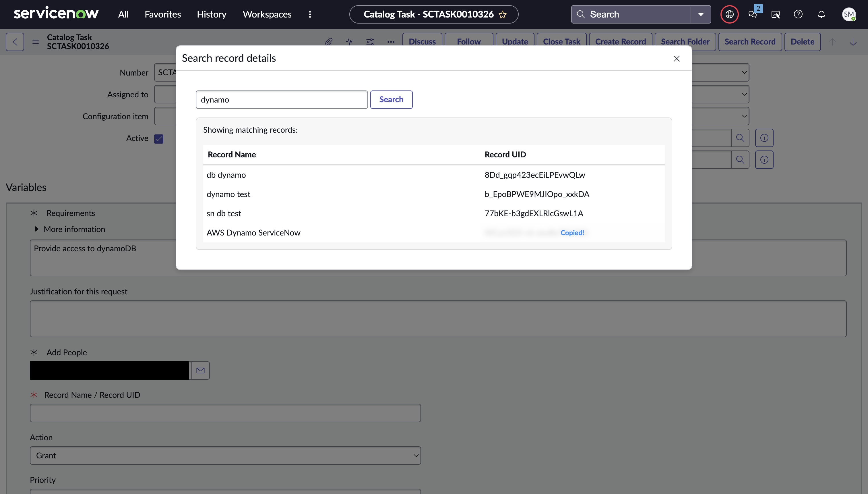This screenshot has height=494, width=868.
Task: Open the form context hamburger menu
Action: 35,42
